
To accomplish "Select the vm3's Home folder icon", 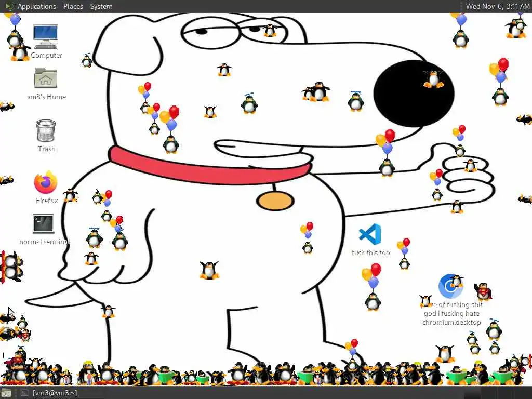I will (46, 78).
